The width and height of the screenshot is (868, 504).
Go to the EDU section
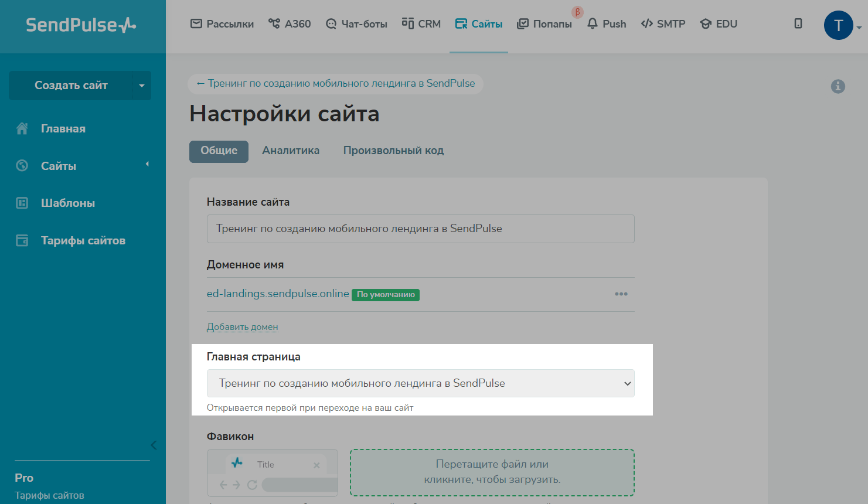click(719, 24)
